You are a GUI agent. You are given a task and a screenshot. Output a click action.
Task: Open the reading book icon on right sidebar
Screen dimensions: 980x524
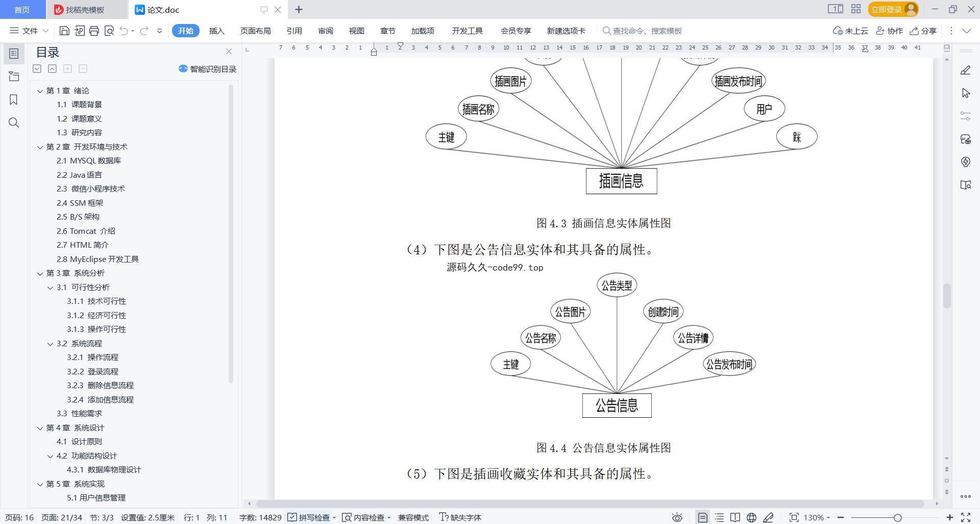[965, 185]
